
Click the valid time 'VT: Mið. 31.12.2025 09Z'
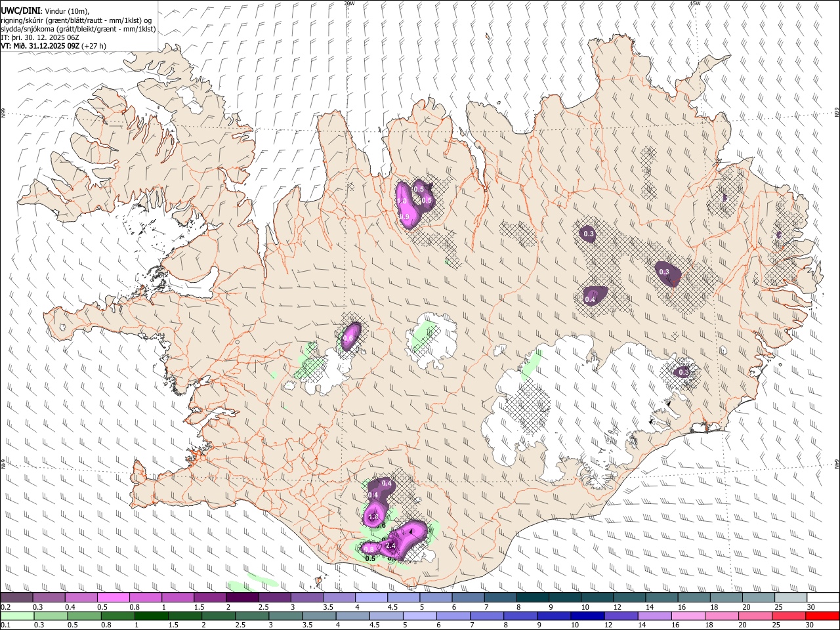click(x=41, y=46)
